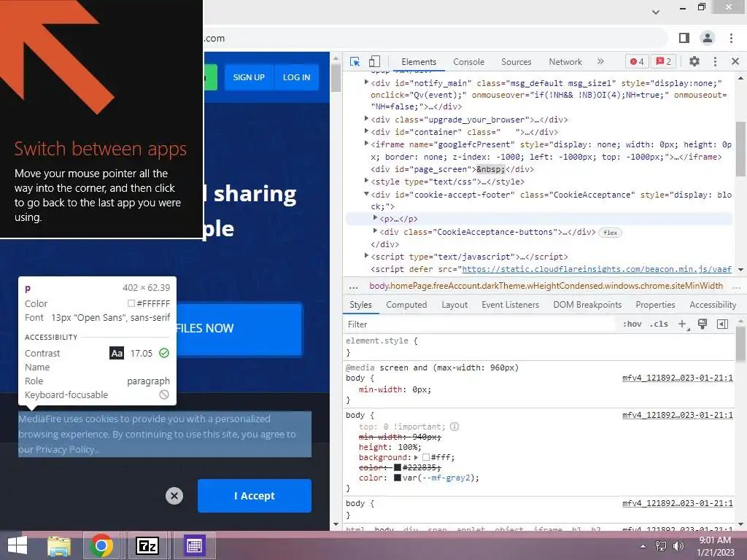This screenshot has height=560, width=747.
Task: Expand the background shorthand property triangle
Action: click(x=416, y=457)
